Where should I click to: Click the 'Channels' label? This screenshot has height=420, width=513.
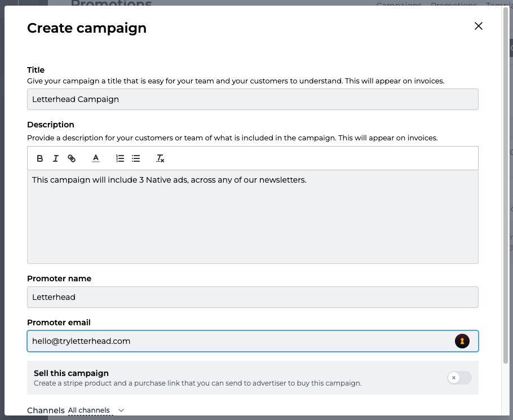(46, 410)
